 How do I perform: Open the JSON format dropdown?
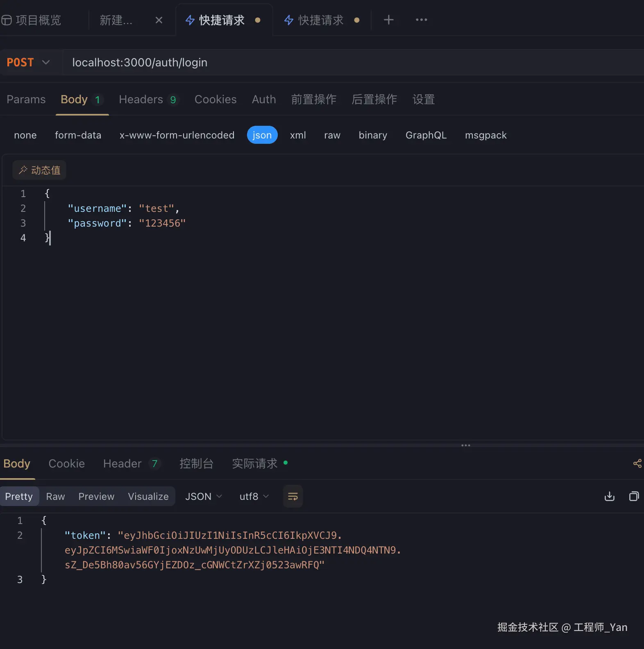click(x=204, y=497)
